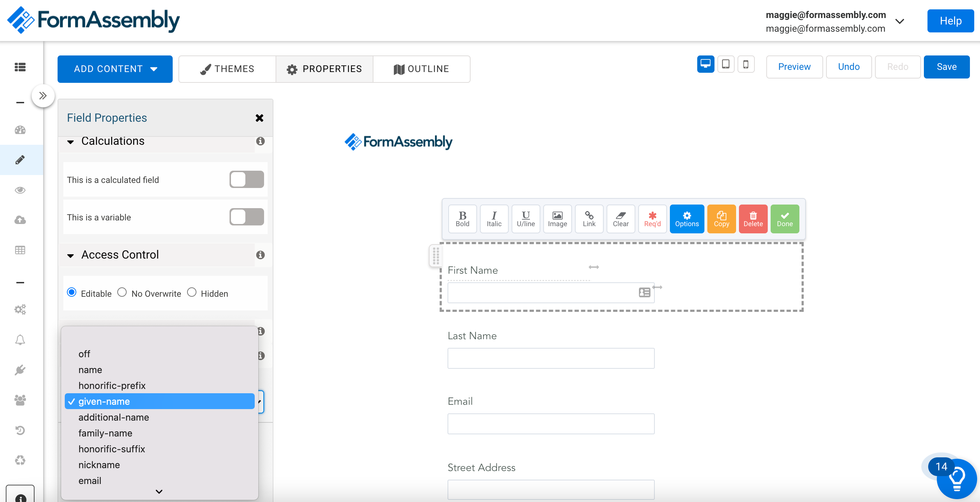This screenshot has height=502, width=980.
Task: Open the lightbulb tips widget
Action: [x=956, y=478]
